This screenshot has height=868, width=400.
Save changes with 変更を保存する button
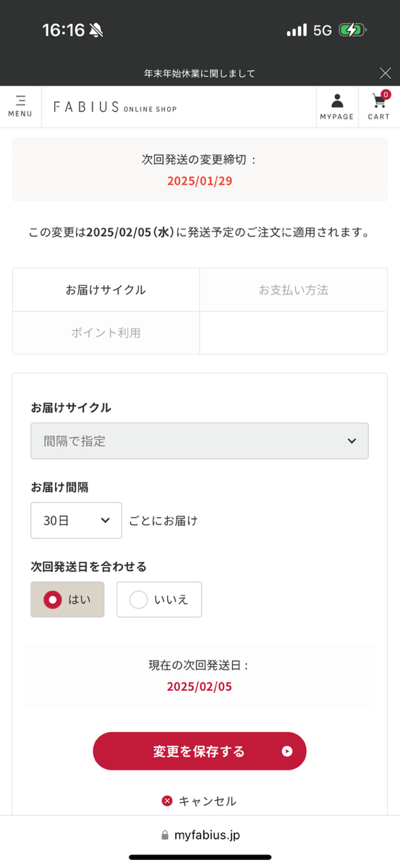point(200,751)
